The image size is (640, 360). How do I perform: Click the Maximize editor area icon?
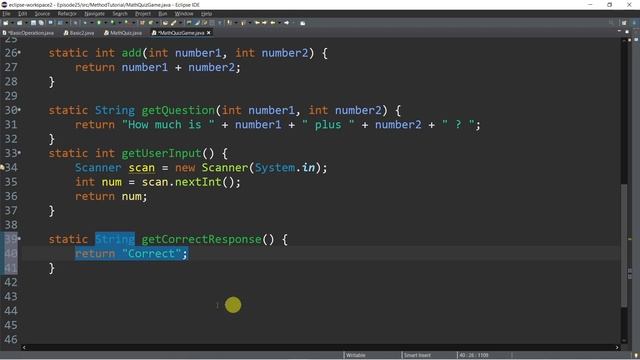[627, 31]
